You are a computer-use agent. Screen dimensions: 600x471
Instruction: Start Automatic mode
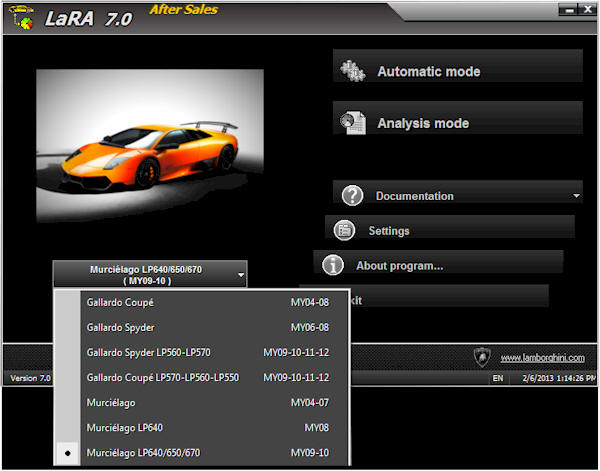[458, 65]
